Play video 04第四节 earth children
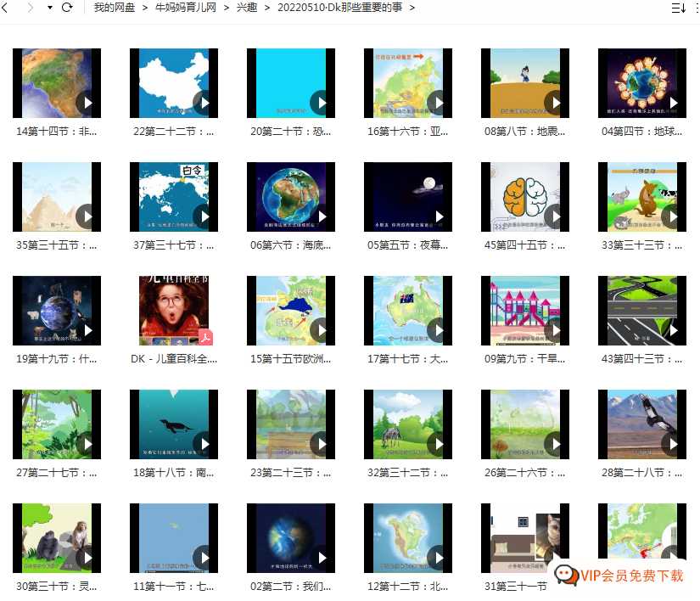This screenshot has width=700, height=601. tap(642, 83)
